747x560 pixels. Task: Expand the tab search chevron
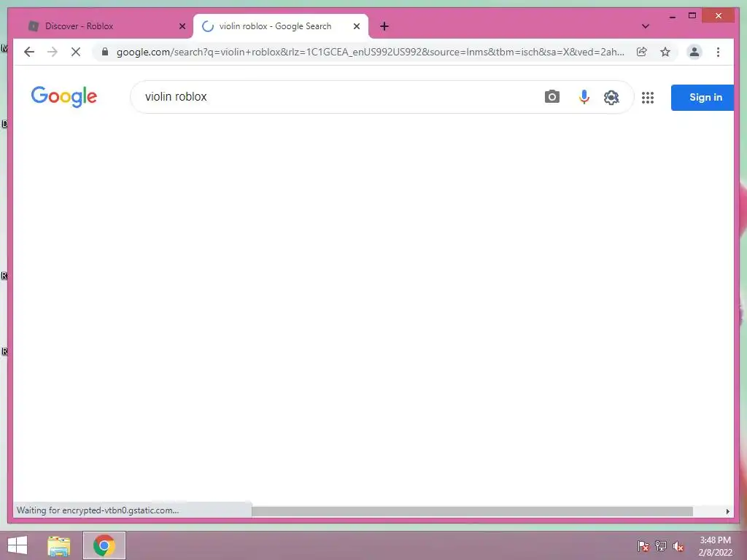point(645,26)
